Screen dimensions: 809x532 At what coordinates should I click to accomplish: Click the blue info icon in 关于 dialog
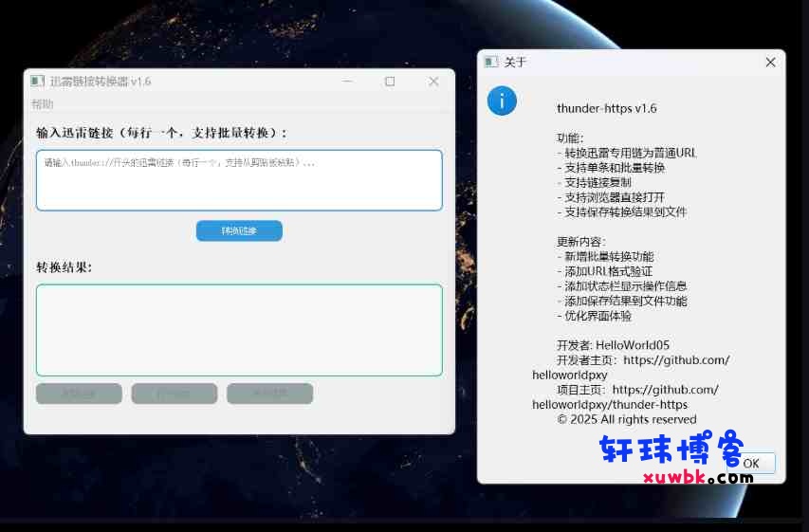point(502,101)
